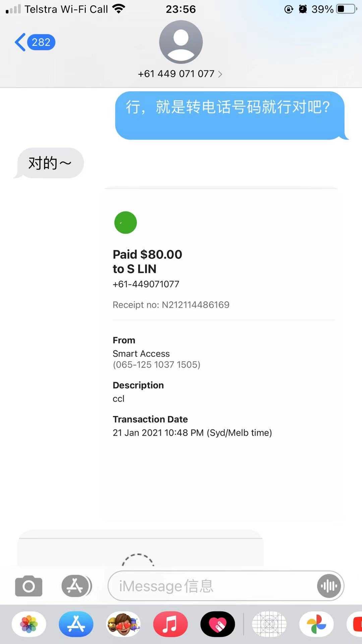This screenshot has height=644, width=362.
Task: Tap the blue Chinese question message bubble
Action: coord(230,115)
